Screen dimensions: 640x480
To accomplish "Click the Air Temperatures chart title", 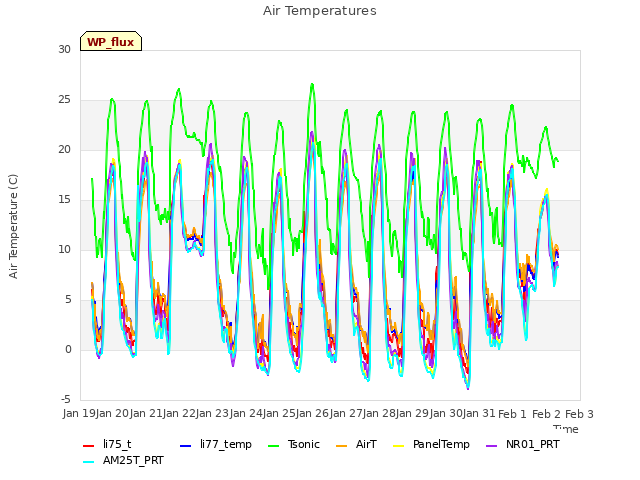I will point(320,11).
